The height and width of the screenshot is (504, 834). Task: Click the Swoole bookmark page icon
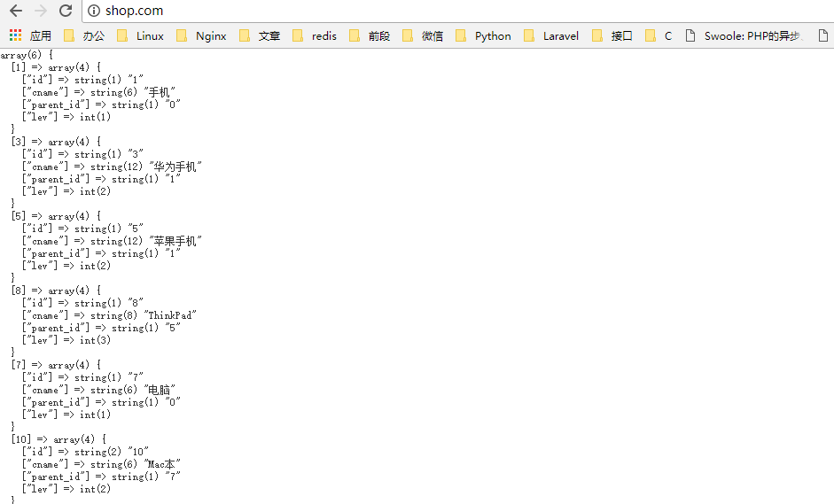tap(691, 35)
